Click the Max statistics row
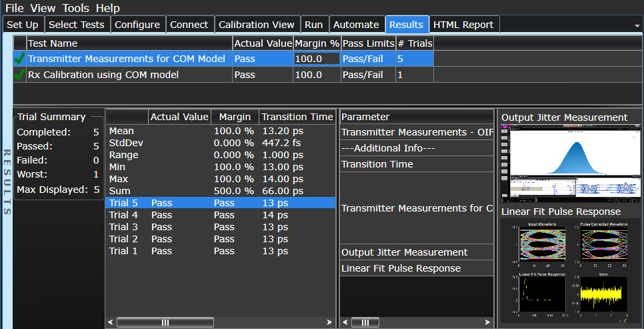 (221, 179)
